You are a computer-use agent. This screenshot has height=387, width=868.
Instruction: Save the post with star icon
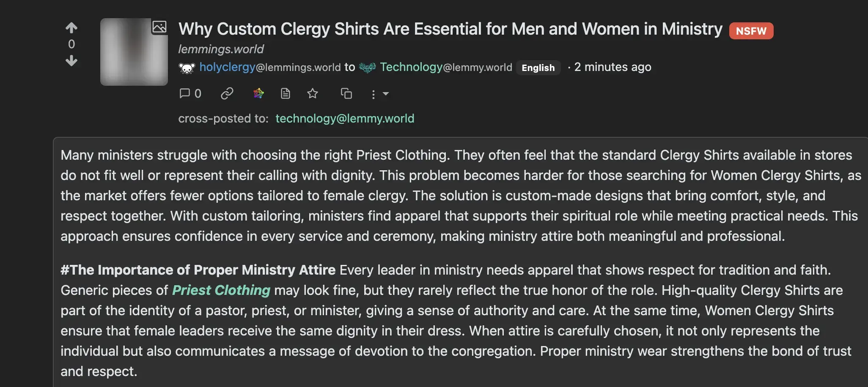(x=313, y=93)
